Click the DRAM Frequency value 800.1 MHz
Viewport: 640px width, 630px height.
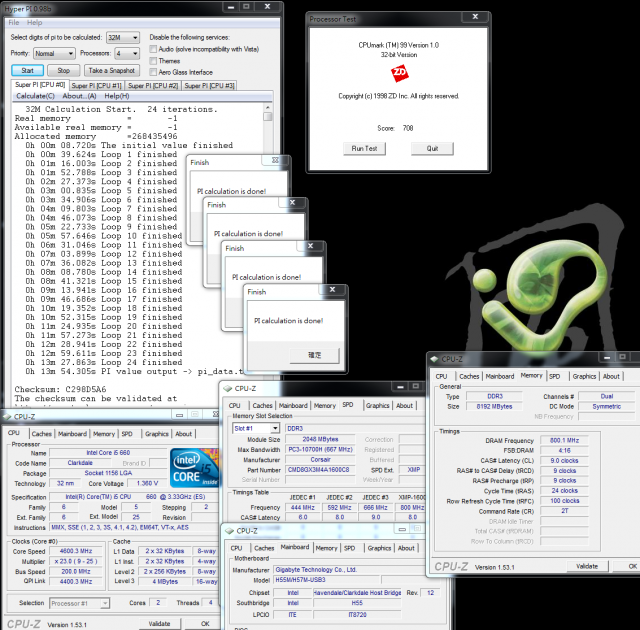pyautogui.click(x=564, y=441)
